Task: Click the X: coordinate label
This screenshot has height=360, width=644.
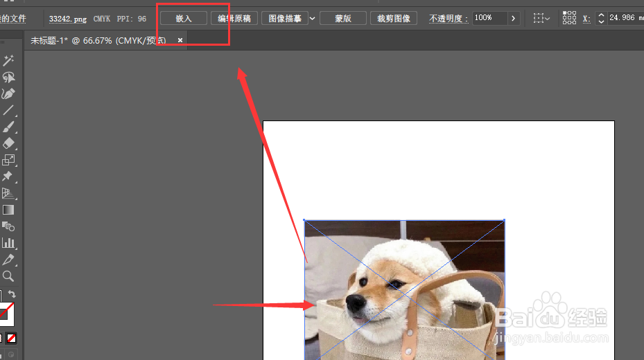Action: tap(586, 19)
